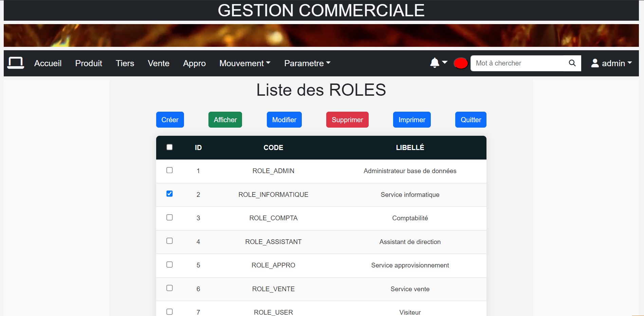
Task: Click the admin user profile icon
Action: [595, 63]
